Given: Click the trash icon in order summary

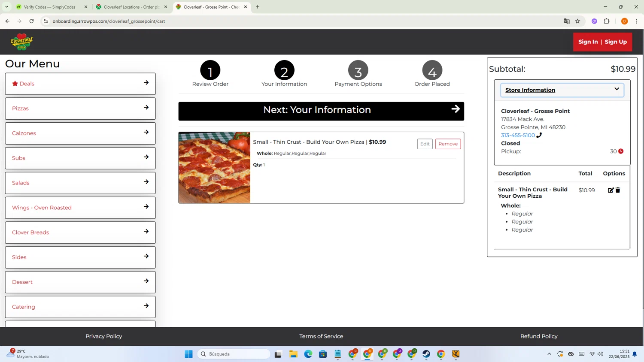Looking at the screenshot, I should click(618, 190).
